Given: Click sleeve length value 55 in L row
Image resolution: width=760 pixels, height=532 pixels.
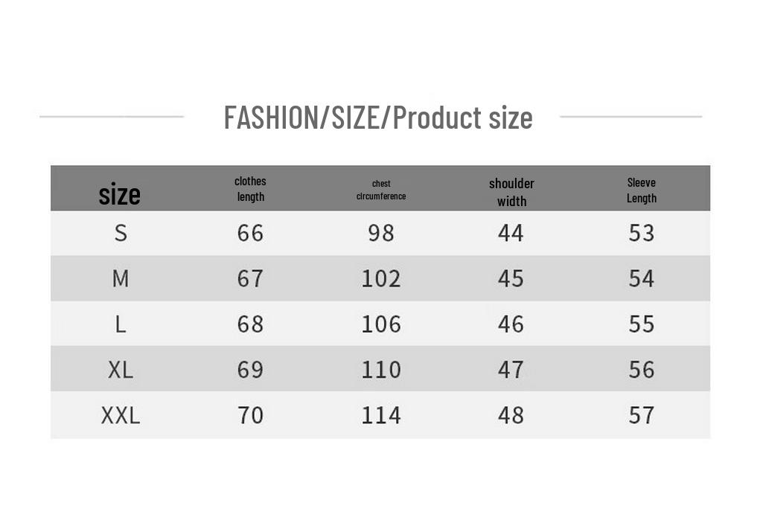Looking at the screenshot, I should click(x=642, y=324).
